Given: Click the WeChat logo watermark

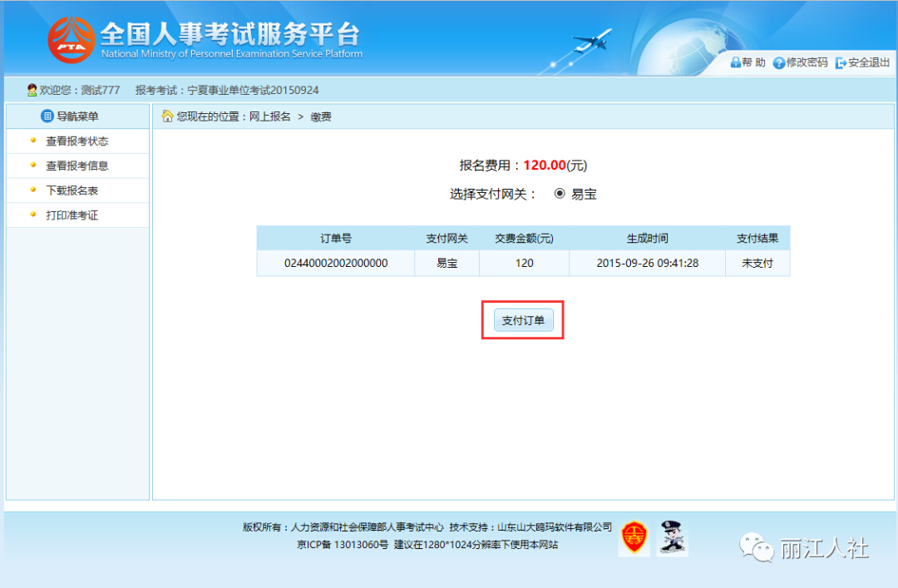Looking at the screenshot, I should (756, 547).
